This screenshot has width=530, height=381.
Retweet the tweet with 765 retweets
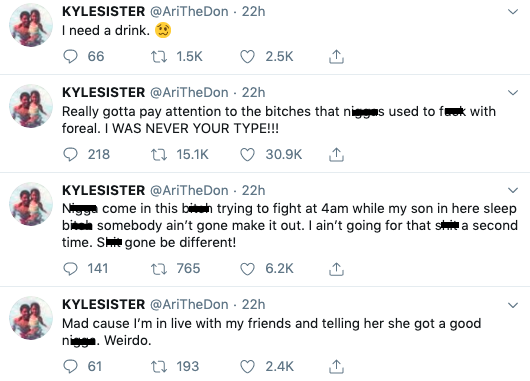click(x=159, y=269)
